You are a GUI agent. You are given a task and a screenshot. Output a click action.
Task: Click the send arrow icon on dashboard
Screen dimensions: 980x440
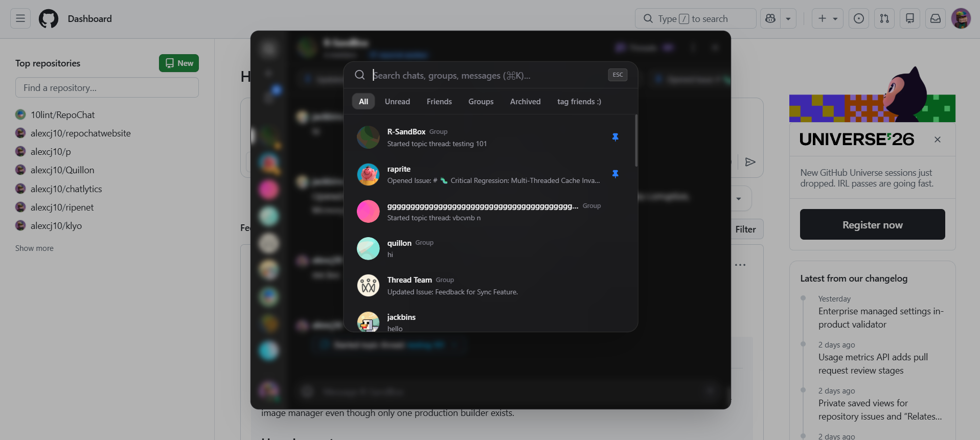coord(750,162)
